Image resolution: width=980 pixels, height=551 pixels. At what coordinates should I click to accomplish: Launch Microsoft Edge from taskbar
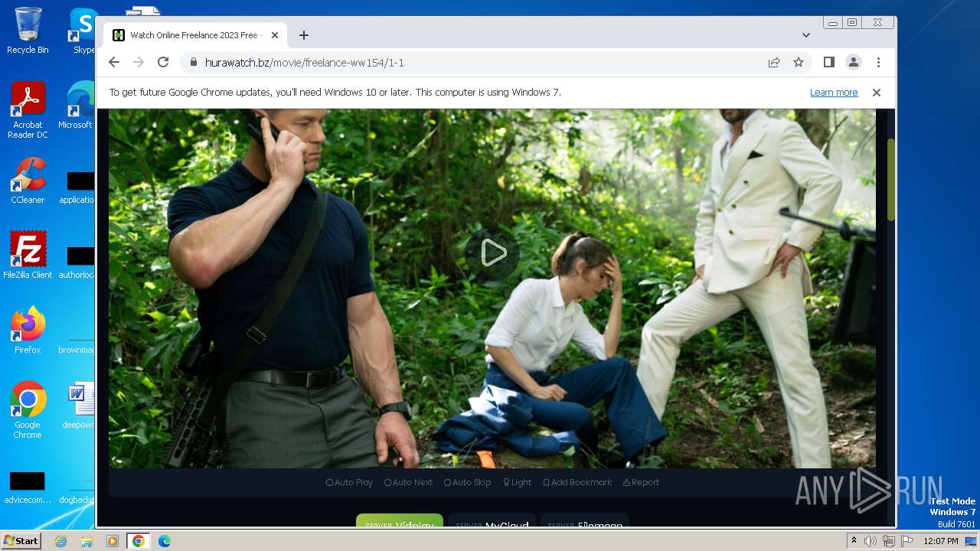click(x=164, y=541)
